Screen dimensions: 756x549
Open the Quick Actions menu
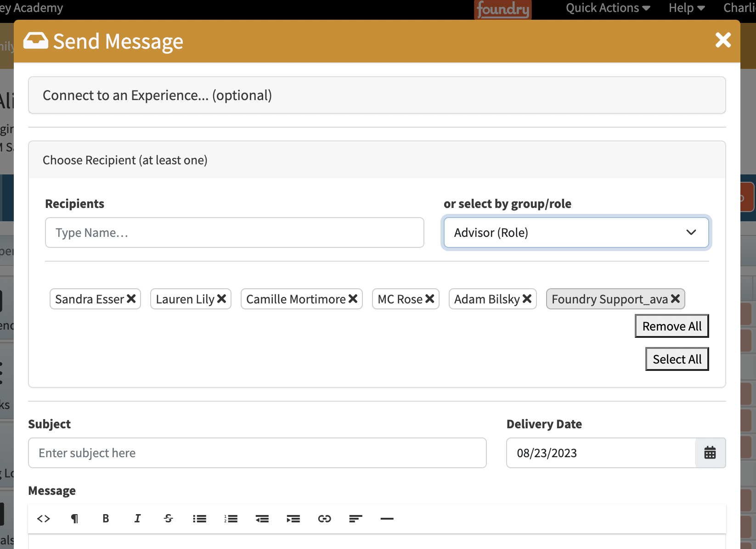[x=608, y=8]
